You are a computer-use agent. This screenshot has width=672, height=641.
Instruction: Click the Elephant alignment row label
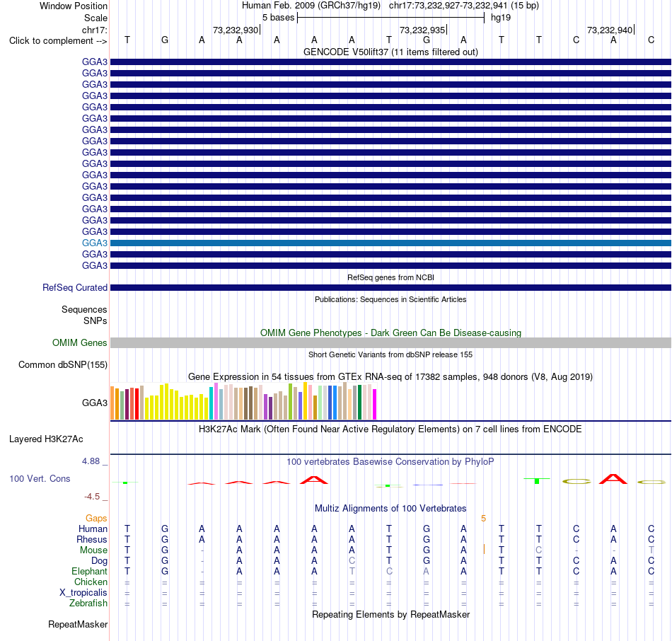(x=89, y=571)
